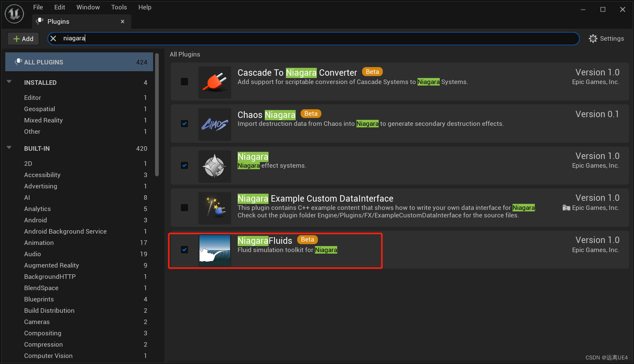Close the Plugins tab

coord(123,21)
